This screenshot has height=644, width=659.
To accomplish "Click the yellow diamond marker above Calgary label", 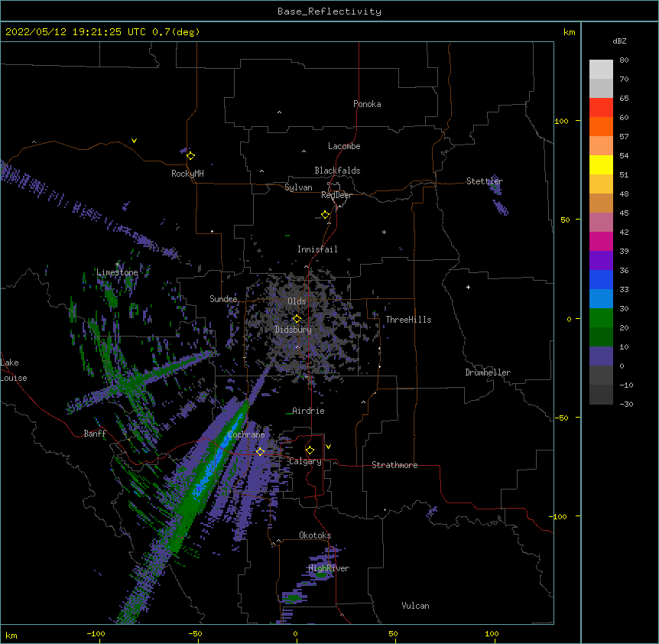I will click(x=310, y=450).
